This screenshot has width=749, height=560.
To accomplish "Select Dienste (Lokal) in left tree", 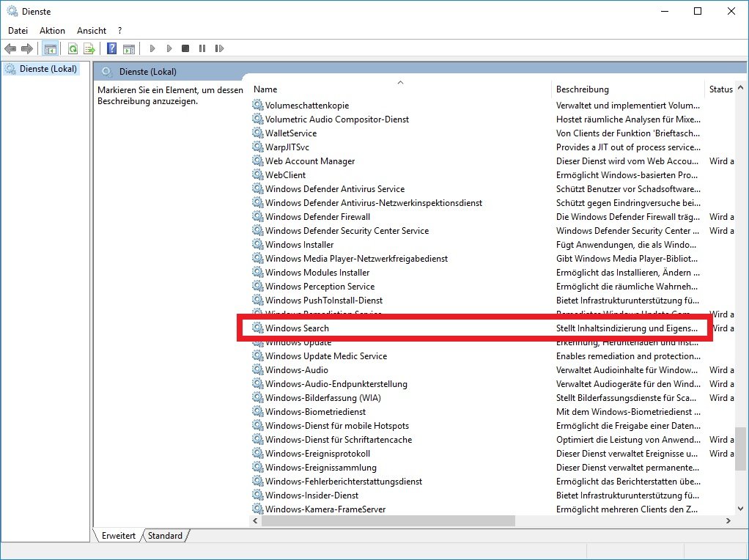I will coord(46,70).
